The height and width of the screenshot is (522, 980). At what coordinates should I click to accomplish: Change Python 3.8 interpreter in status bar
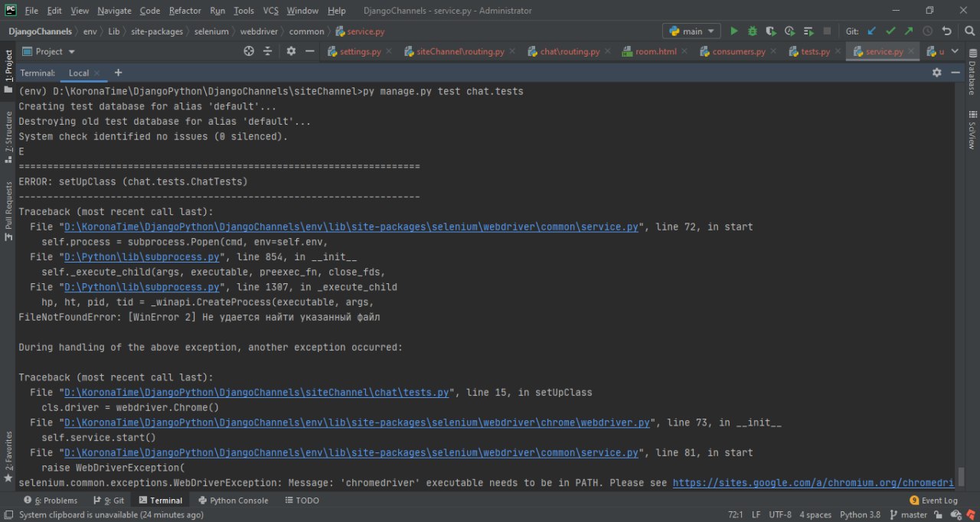click(x=860, y=514)
